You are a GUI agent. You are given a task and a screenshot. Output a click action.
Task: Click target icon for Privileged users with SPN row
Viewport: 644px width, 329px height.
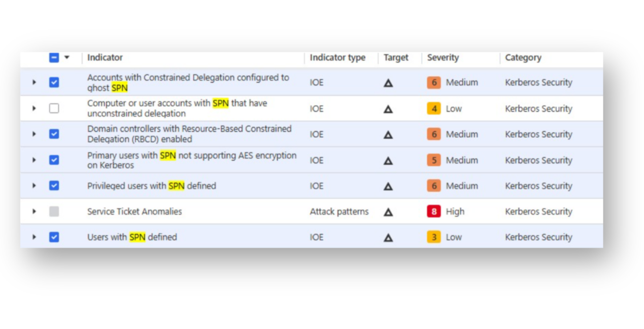pyautogui.click(x=388, y=186)
